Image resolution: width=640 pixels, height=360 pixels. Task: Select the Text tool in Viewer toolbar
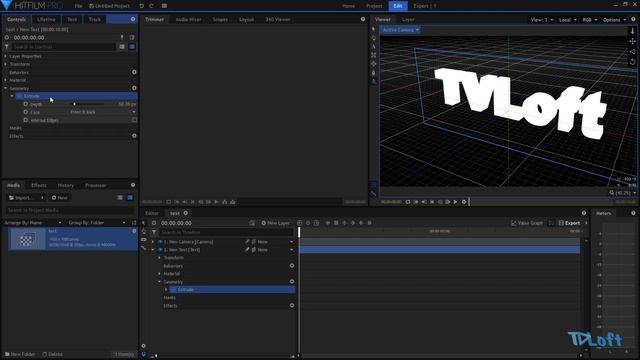point(373,47)
